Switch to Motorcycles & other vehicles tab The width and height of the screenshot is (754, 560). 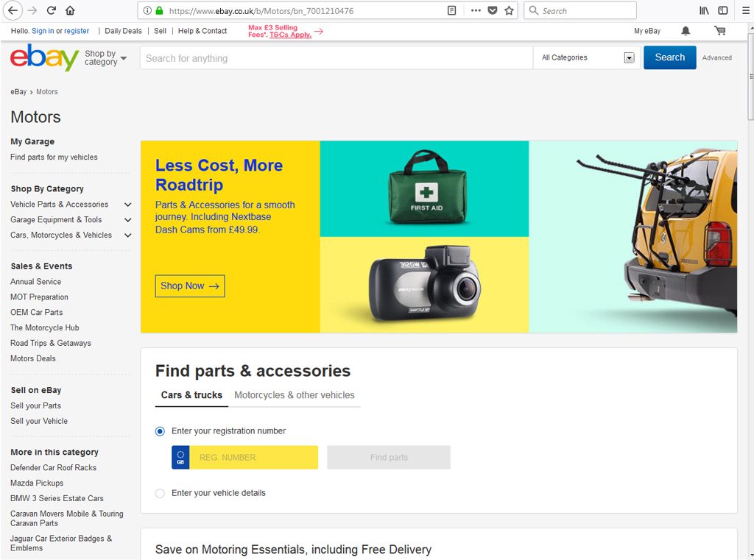point(295,395)
